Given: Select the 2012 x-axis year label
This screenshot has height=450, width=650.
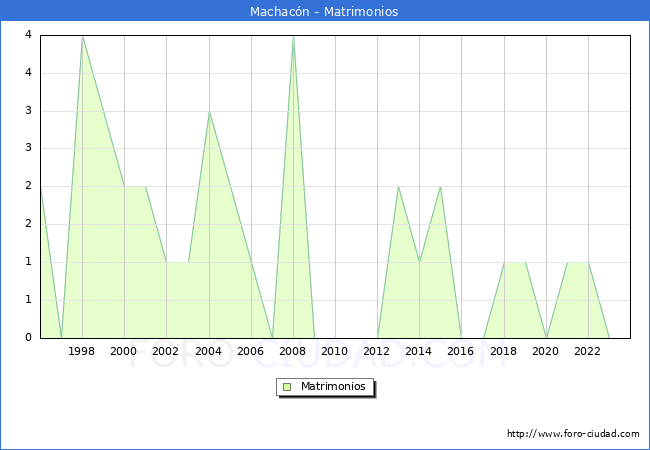Looking at the screenshot, I should coord(377,351).
